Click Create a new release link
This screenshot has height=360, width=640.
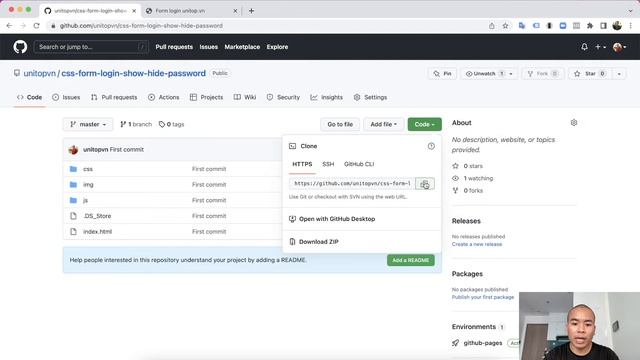(477, 244)
